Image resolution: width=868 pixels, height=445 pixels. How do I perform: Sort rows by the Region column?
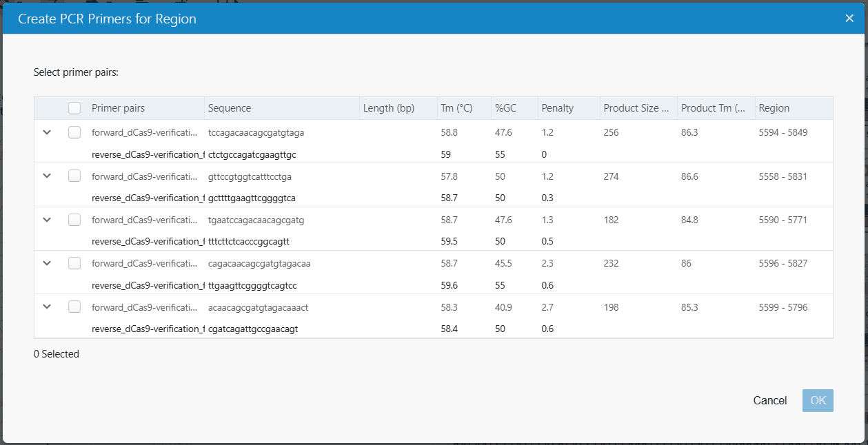(x=772, y=108)
